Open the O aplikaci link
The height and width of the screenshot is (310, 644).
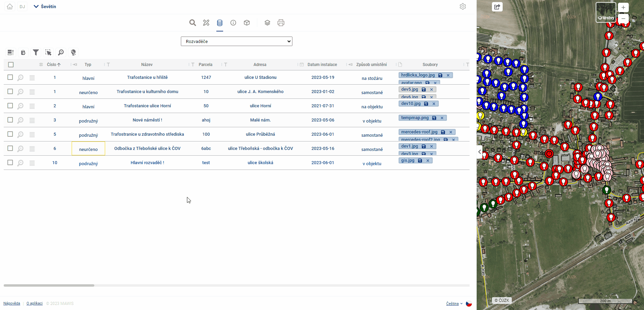pos(34,303)
